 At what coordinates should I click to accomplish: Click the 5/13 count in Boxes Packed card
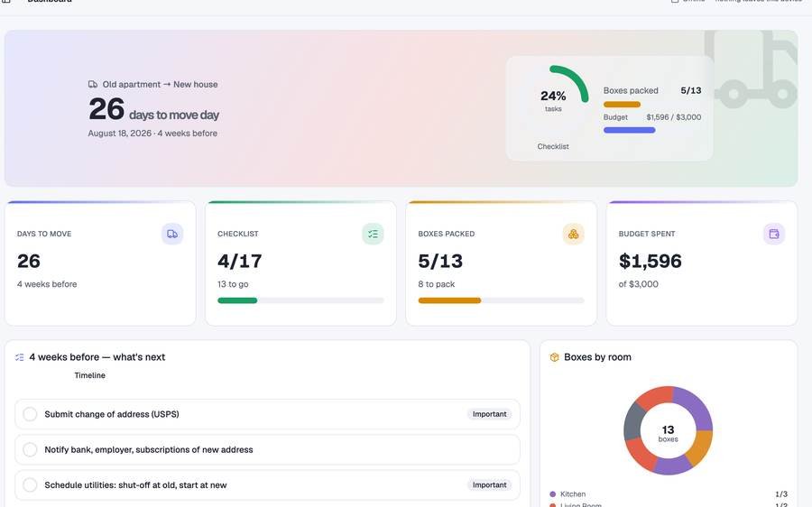click(x=440, y=261)
